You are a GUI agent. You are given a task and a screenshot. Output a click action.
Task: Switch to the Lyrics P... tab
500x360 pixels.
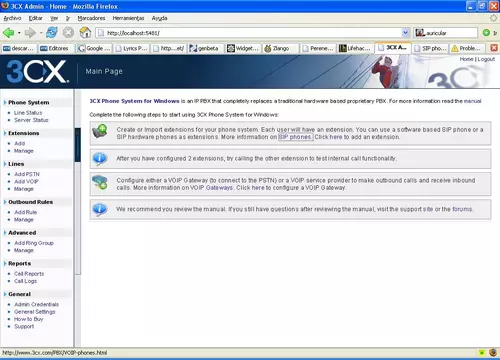coord(131,48)
